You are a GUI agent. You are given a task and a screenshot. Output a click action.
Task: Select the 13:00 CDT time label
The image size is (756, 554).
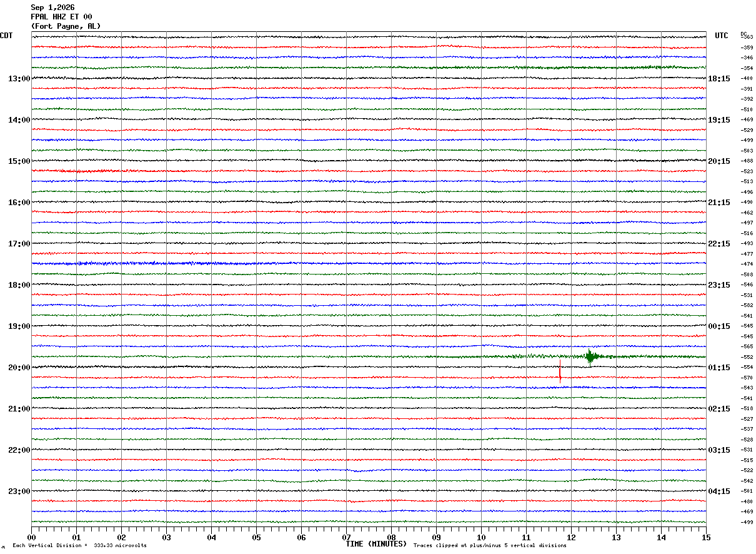[x=19, y=79]
